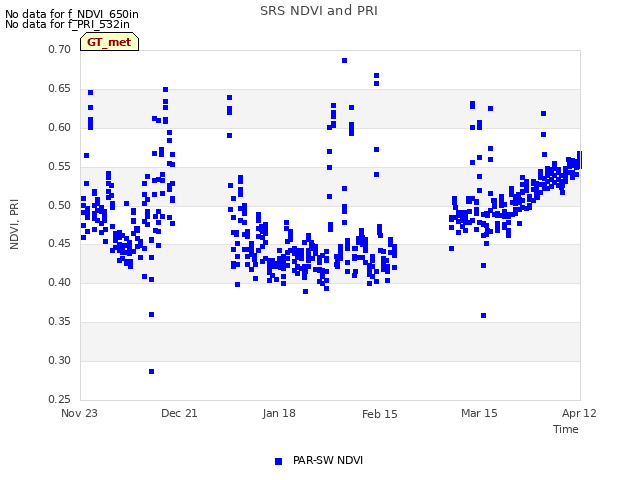This screenshot has width=640, height=480.
Task: Click the Nov 23 x-axis tick label
Action: 80,413
